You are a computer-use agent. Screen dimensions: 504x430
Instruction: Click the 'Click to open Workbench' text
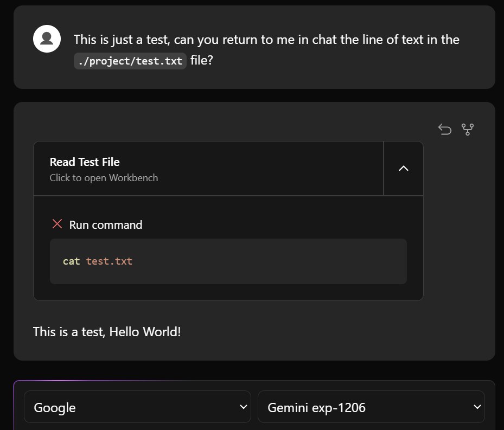pos(104,178)
